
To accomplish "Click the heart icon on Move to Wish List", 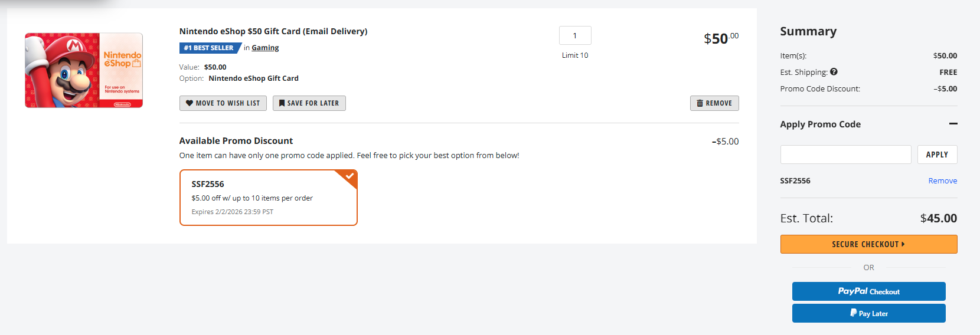I will 190,103.
